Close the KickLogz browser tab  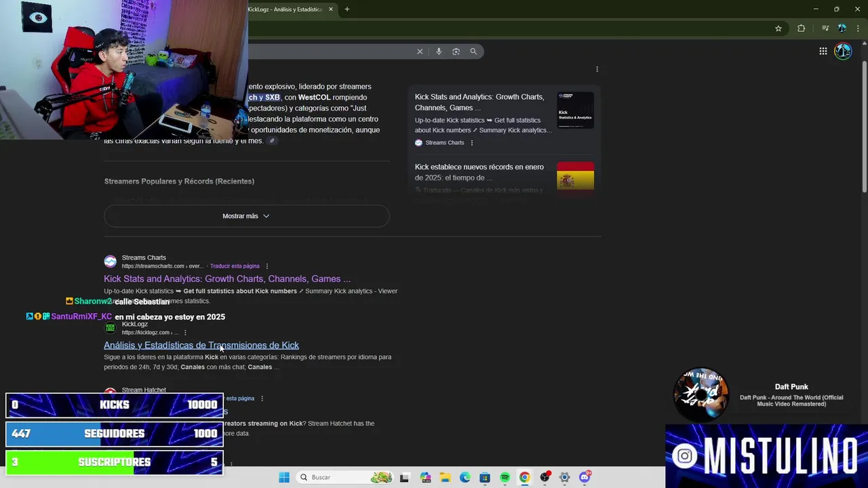(331, 9)
